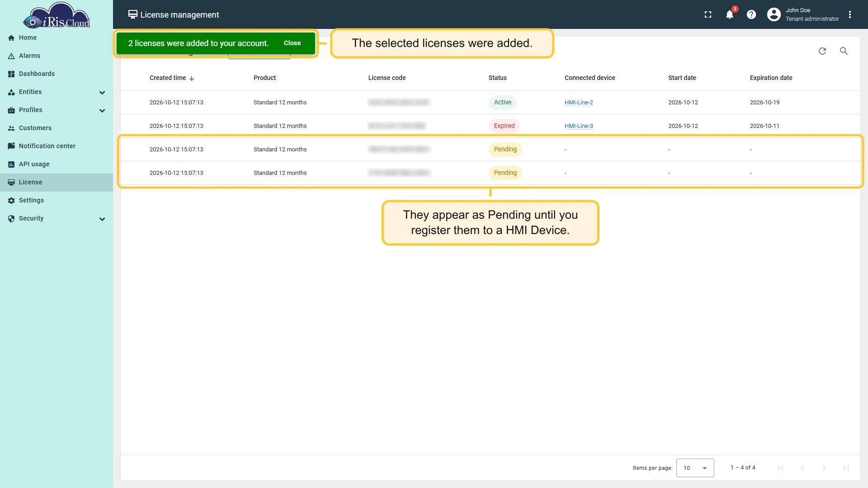868x488 pixels.
Task: Expand the Security menu chevron
Action: pos(102,219)
